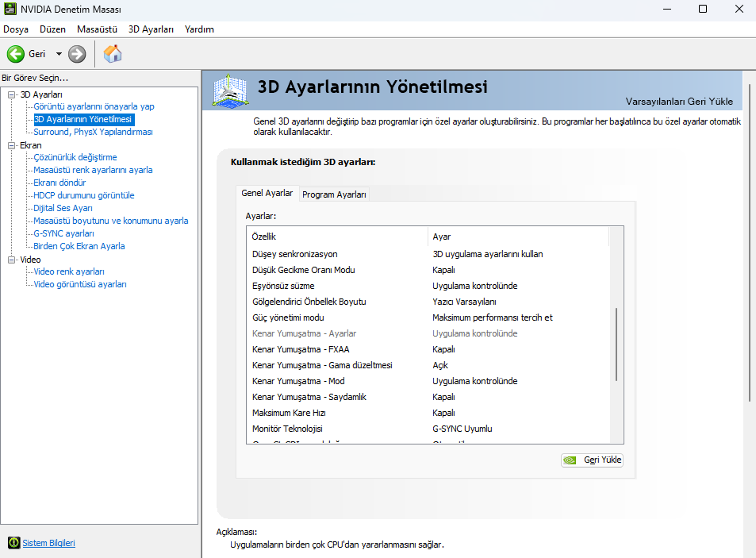Open Görüntü ayarlarını önayarla yap
756x558 pixels.
(94, 106)
